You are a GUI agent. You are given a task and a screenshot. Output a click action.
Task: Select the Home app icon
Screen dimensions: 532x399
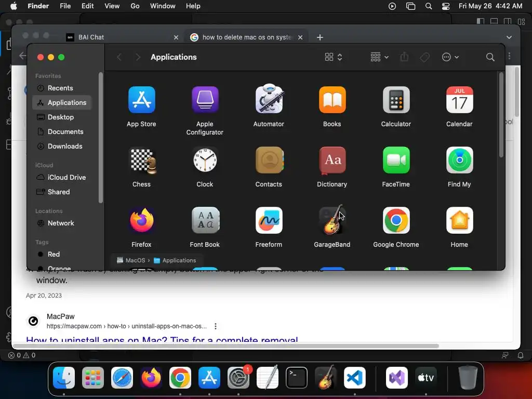pos(459,220)
